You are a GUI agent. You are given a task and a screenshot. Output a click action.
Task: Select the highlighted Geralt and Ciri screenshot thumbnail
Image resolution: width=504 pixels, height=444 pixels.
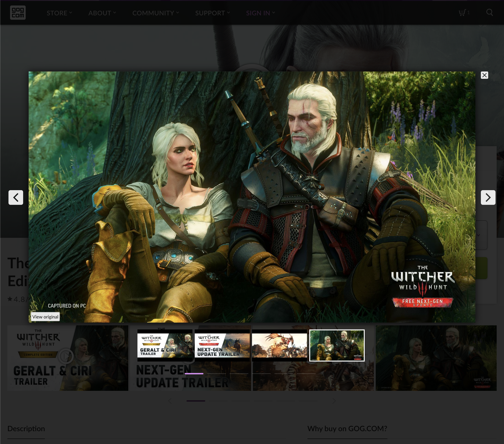(337, 345)
